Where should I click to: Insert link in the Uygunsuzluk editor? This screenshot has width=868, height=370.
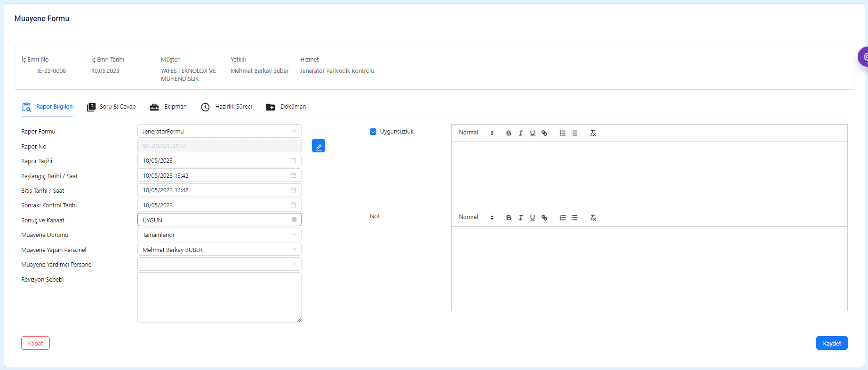pos(544,133)
